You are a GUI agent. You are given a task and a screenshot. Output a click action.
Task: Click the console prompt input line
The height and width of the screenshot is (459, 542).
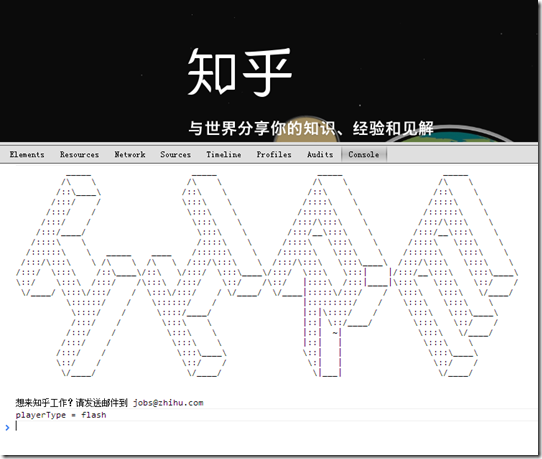pos(275,427)
